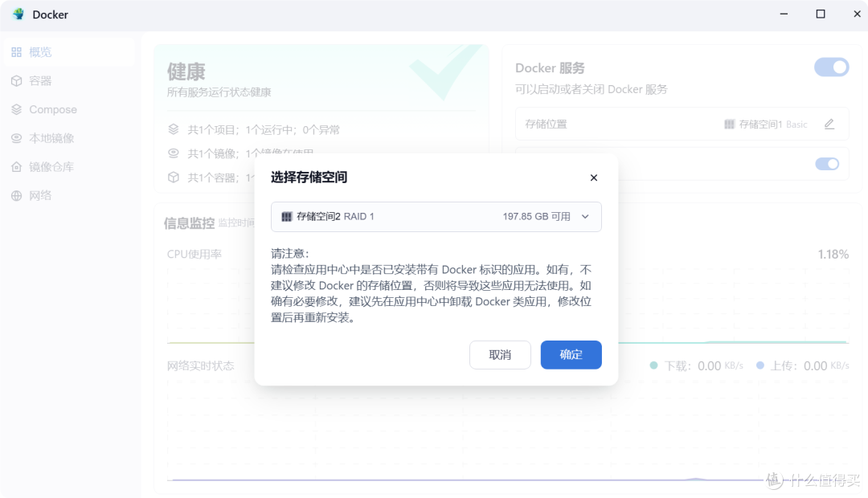Image resolution: width=868 pixels, height=498 pixels.
Task: Confirm storage selection with 确定 button
Action: point(571,354)
